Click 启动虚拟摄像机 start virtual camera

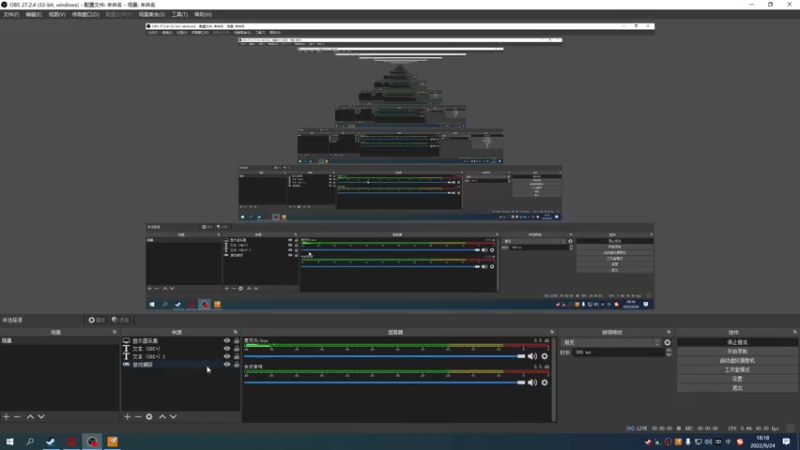(737, 361)
